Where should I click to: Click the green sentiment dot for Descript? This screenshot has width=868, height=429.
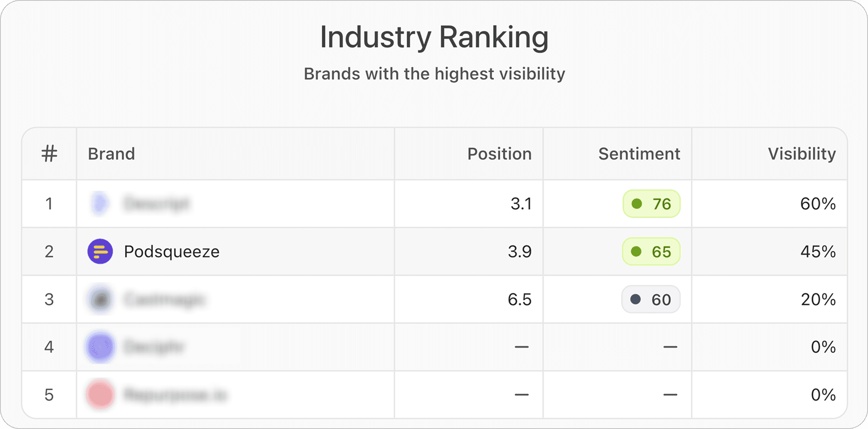[x=638, y=204]
